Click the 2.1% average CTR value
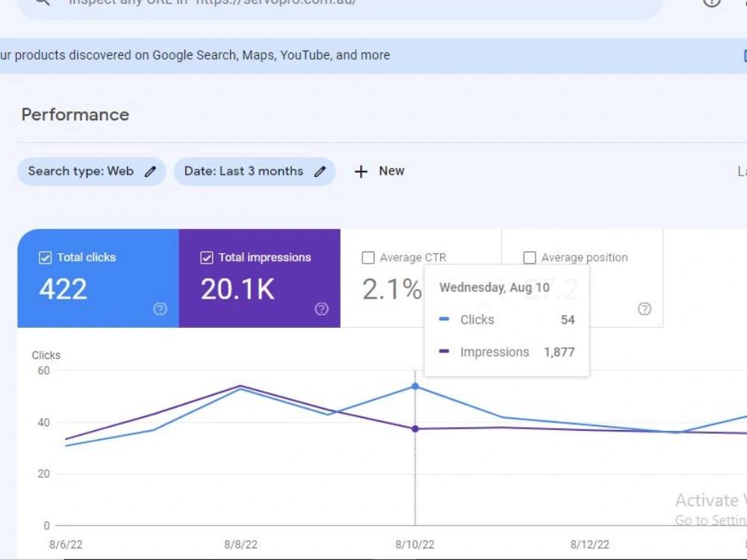The width and height of the screenshot is (747, 560). (x=391, y=289)
